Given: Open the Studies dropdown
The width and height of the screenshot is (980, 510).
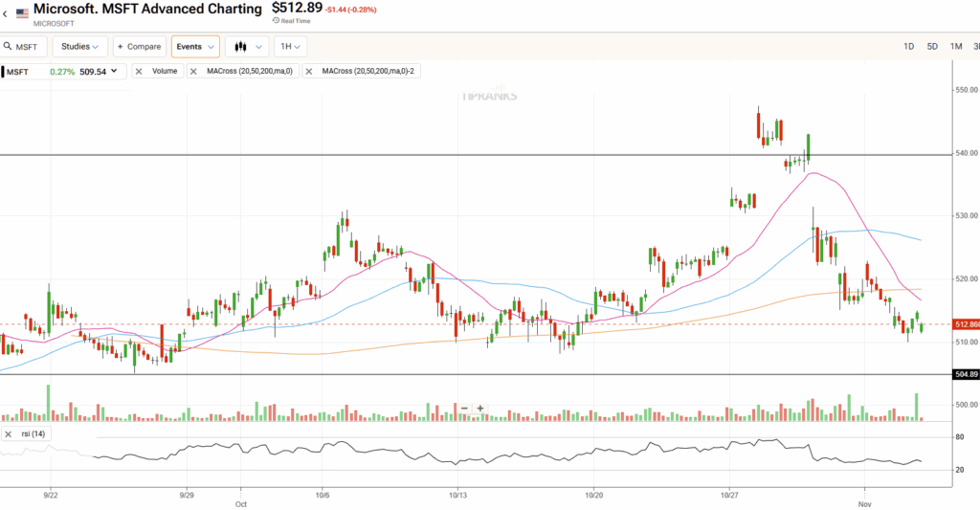Looking at the screenshot, I should tap(80, 46).
